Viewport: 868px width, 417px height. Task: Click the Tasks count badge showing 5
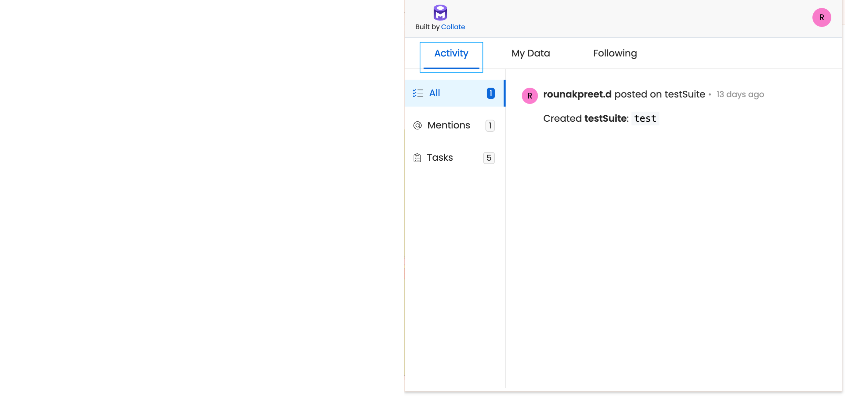pyautogui.click(x=489, y=157)
